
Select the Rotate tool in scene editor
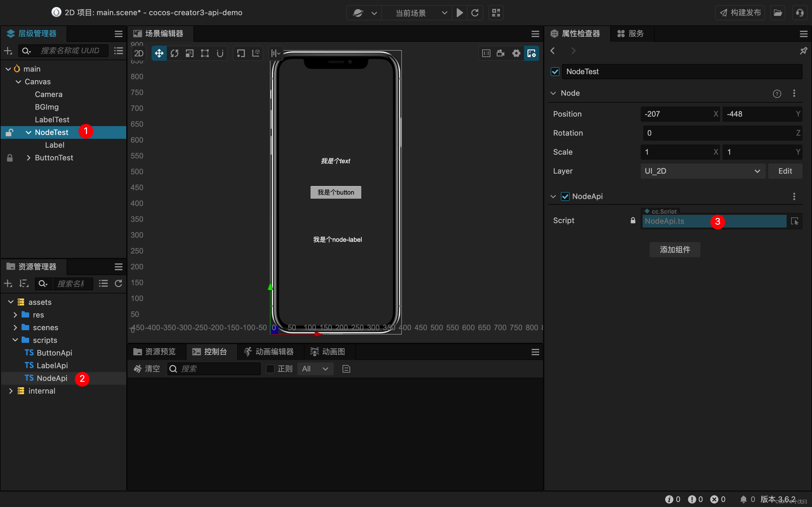[x=174, y=53]
